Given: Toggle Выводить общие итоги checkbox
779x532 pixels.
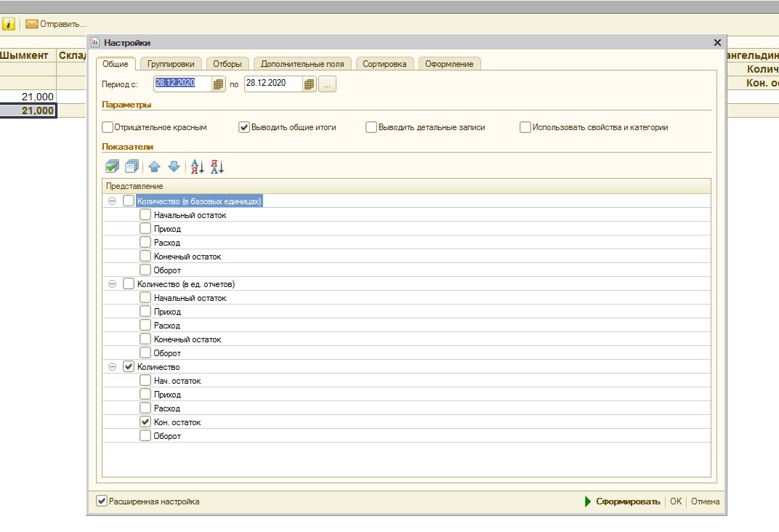Looking at the screenshot, I should click(x=244, y=127).
